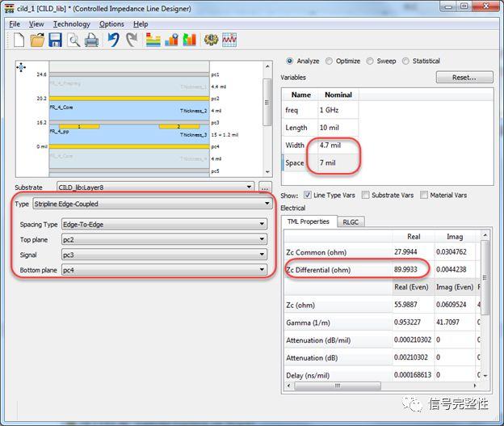
Task: Switch to the RLGC tab
Action: [x=351, y=222]
